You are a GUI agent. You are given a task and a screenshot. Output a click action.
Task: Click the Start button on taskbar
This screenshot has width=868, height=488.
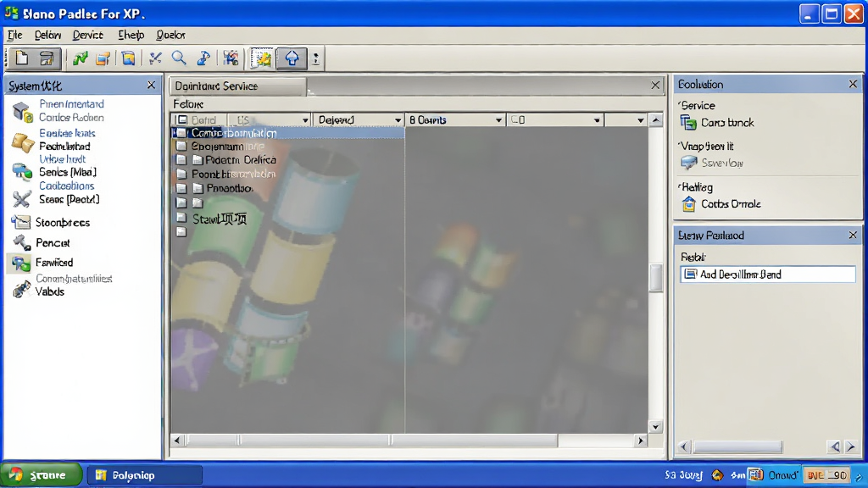coord(41,474)
